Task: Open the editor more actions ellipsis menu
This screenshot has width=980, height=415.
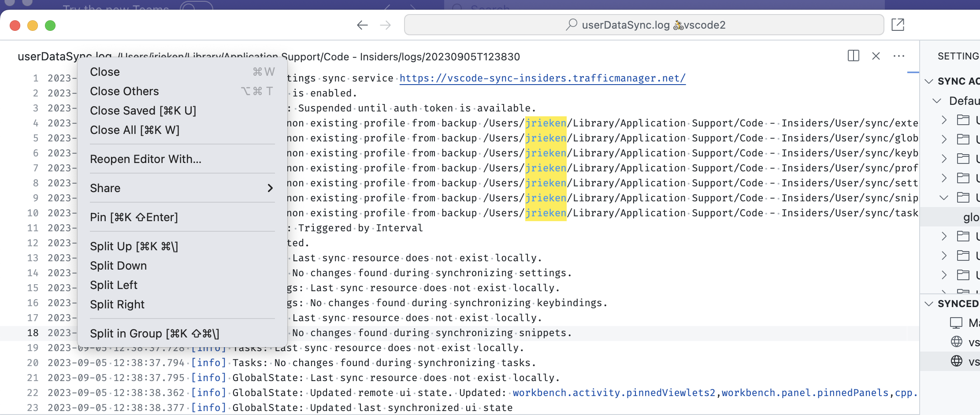Action: tap(899, 56)
